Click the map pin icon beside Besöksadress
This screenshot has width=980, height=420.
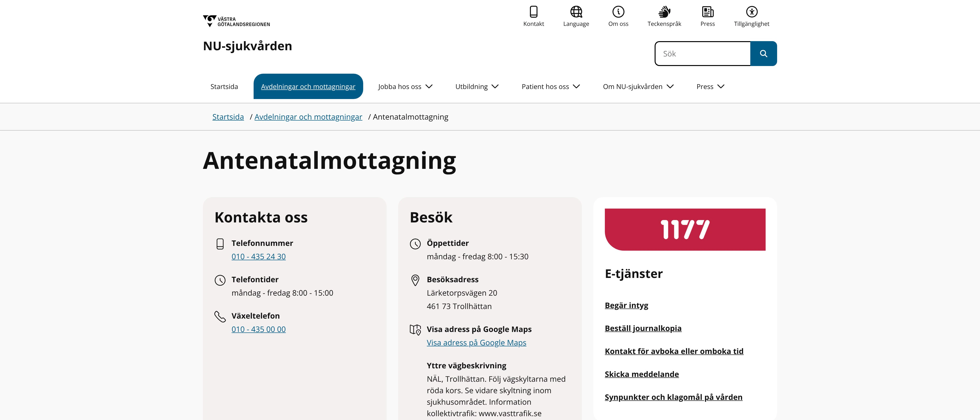coord(415,280)
